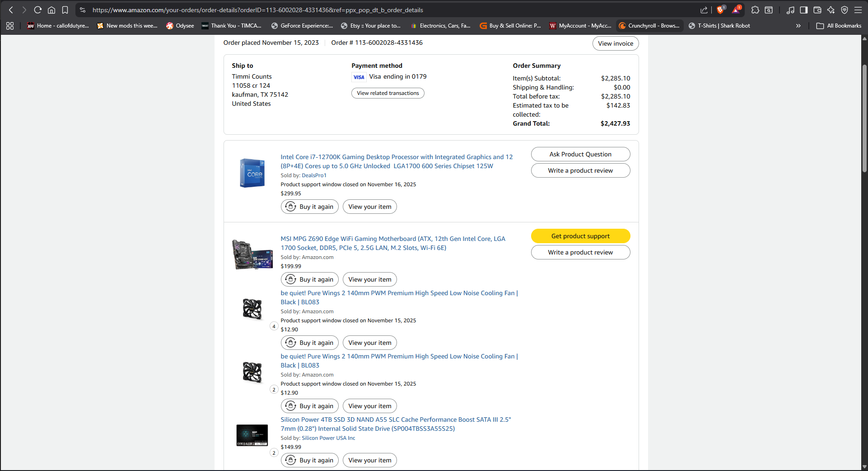868x471 pixels.
Task: Open the All Bookmarks folder
Action: pos(839,26)
